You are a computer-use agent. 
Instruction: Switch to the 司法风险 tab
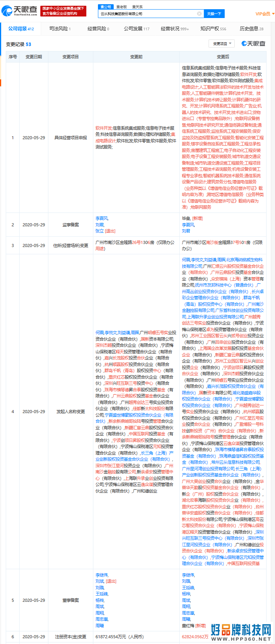point(60,29)
